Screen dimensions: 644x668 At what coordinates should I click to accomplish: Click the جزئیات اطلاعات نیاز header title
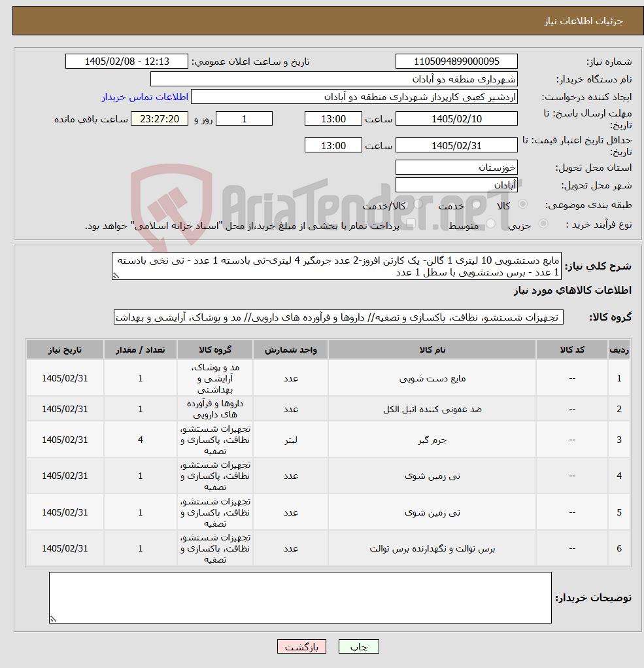(583, 21)
